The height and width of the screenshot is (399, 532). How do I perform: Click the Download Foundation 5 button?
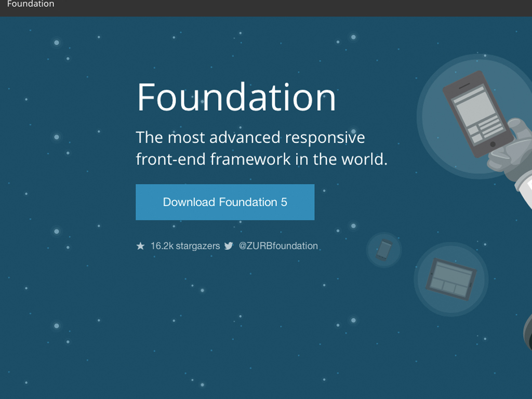click(225, 202)
